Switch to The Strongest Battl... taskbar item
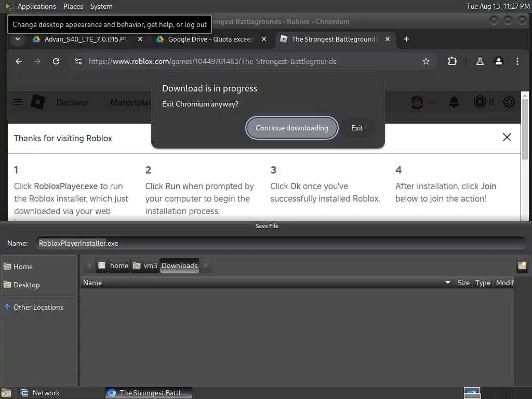The height and width of the screenshot is (399, 532). [149, 393]
